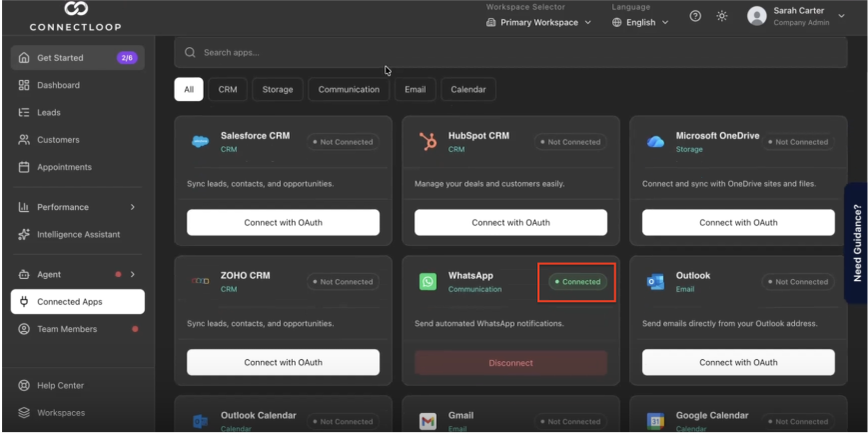The height and width of the screenshot is (433, 868).
Task: Expand the Agent menu chevron
Action: coord(132,274)
